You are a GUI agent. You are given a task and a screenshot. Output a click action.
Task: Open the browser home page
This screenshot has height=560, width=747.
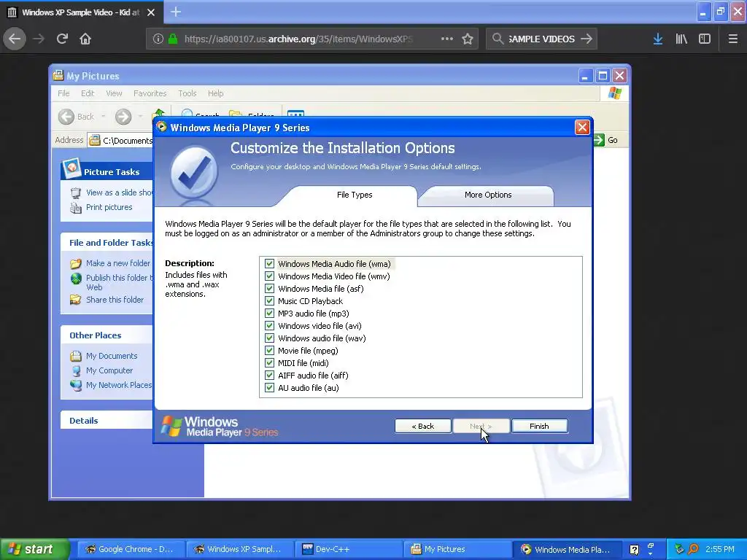click(x=85, y=39)
